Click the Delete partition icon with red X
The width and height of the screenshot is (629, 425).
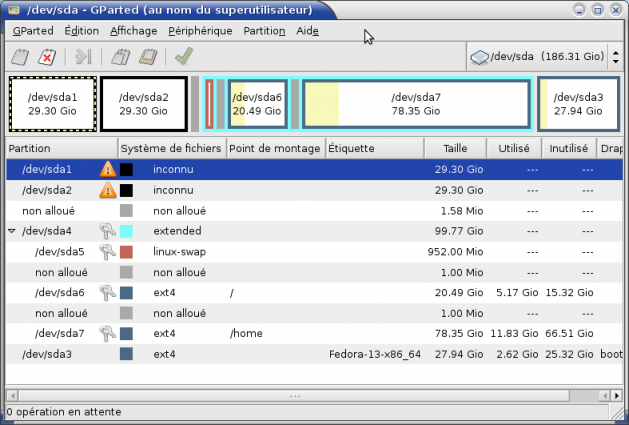(x=47, y=57)
